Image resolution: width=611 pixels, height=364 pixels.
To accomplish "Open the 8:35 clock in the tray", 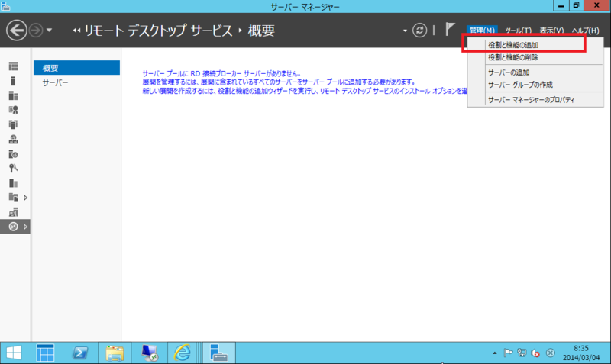I will [581, 353].
